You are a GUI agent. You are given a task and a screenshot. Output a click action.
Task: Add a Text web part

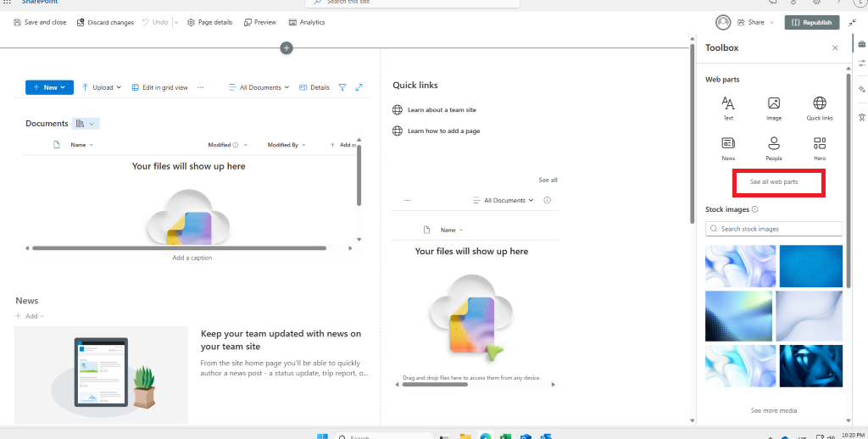pyautogui.click(x=728, y=108)
